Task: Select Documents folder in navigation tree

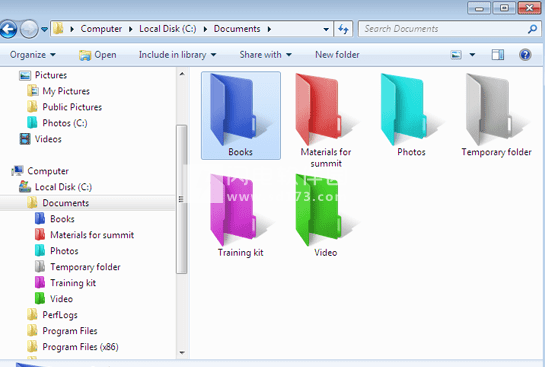Action: point(65,203)
